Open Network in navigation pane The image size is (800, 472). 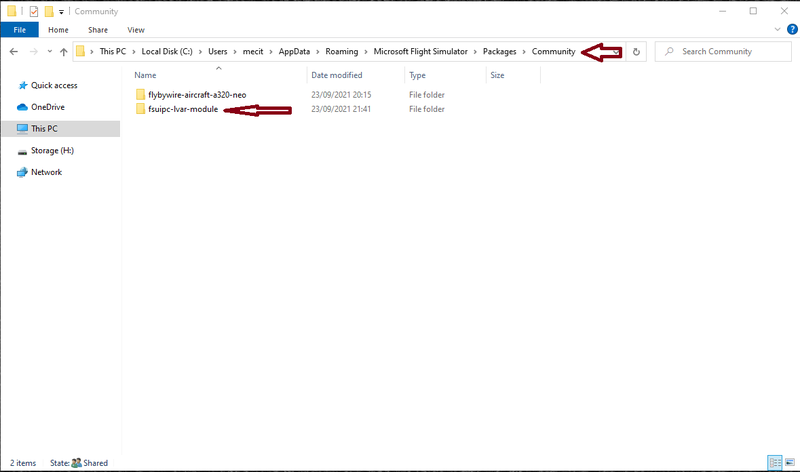pos(46,172)
